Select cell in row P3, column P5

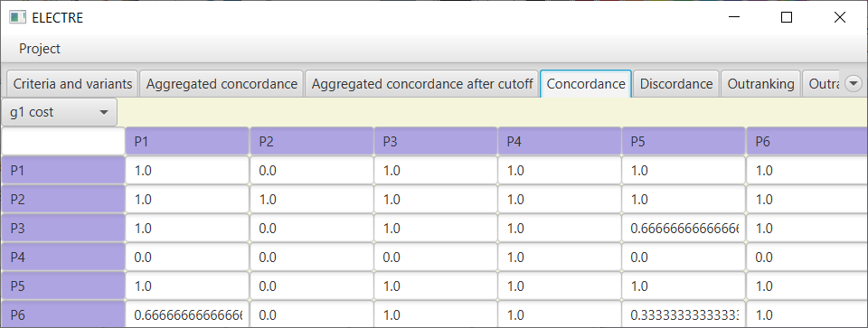684,229
